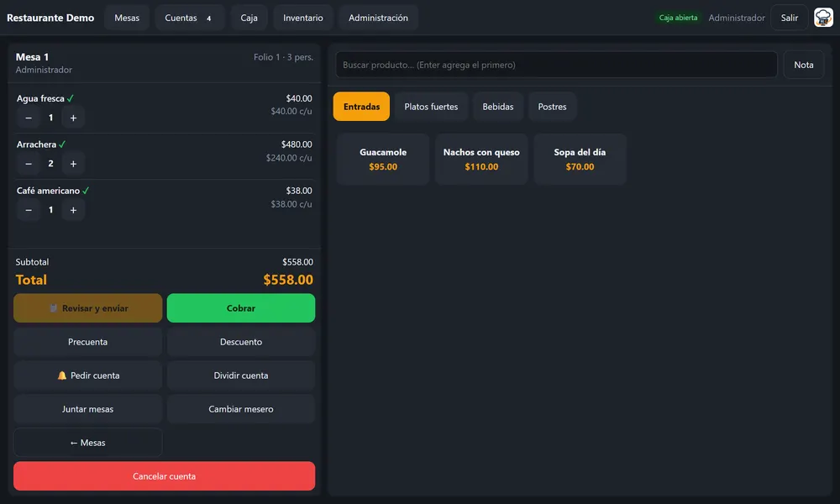Open the chef avatar icon in top bar

tap(823, 18)
